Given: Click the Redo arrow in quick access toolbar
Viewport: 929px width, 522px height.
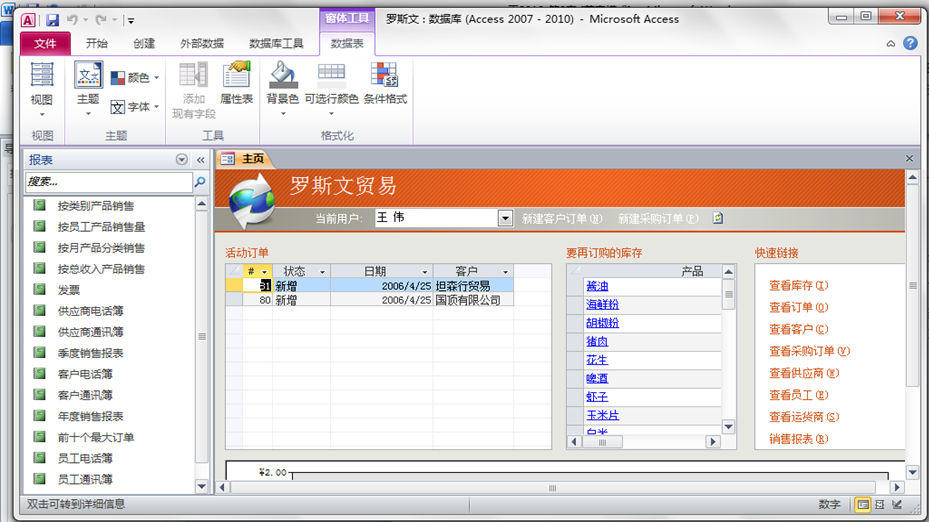Looking at the screenshot, I should (101, 20).
